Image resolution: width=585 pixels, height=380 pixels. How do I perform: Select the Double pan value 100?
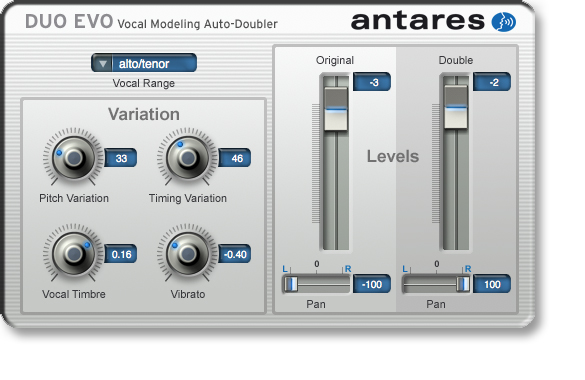tap(492, 284)
